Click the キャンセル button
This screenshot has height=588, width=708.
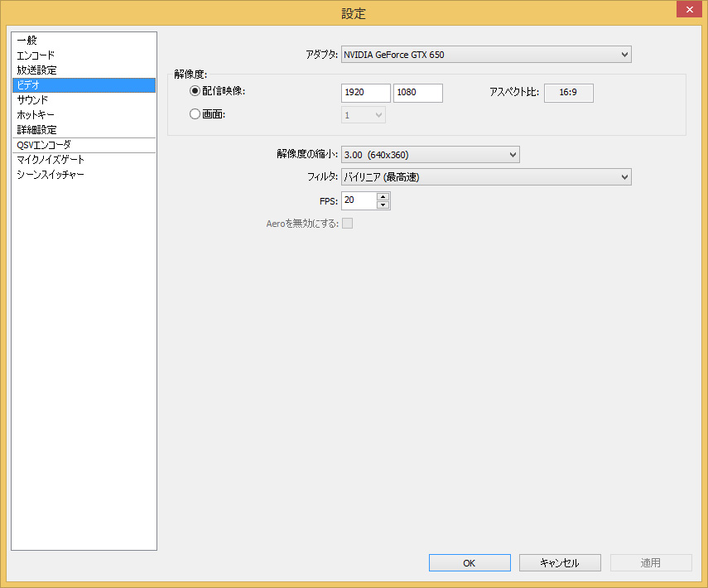[x=560, y=562]
